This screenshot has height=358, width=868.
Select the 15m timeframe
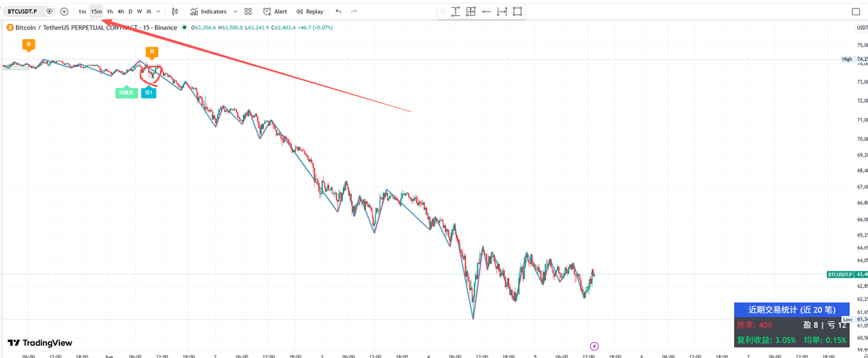click(96, 12)
